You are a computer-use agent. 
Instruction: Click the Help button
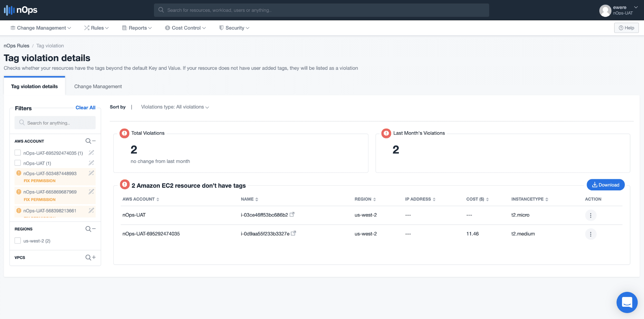pyautogui.click(x=626, y=28)
